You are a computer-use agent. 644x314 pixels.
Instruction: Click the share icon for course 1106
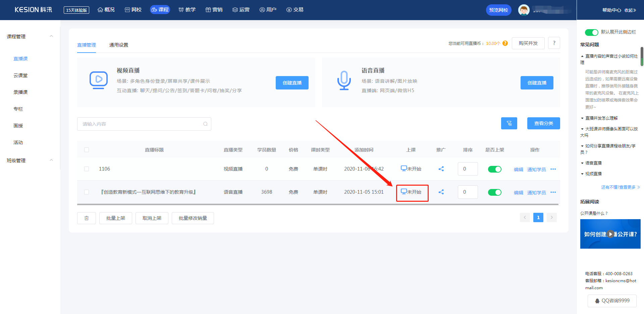point(441,169)
